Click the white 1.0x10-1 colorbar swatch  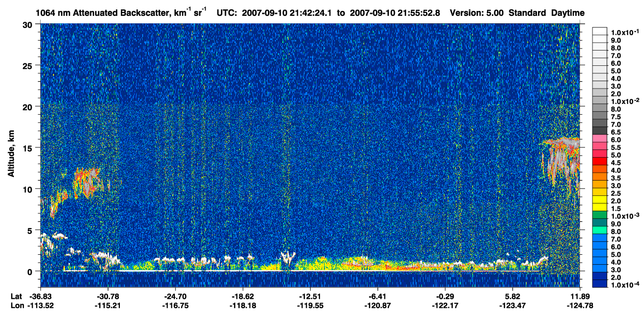point(600,32)
